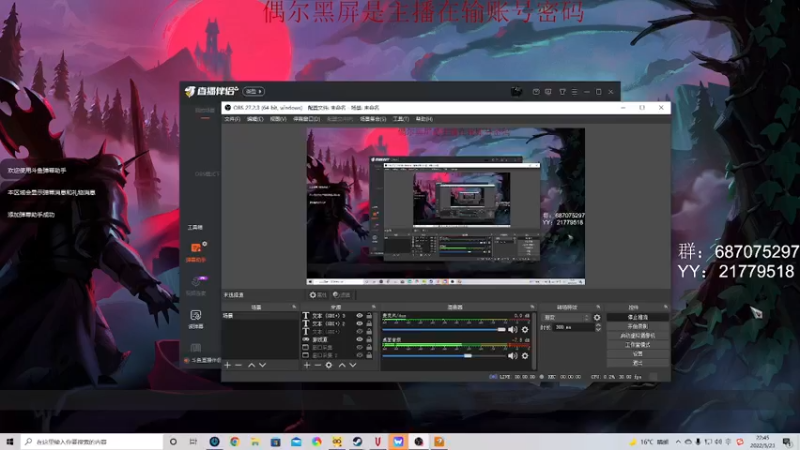Open scene transition type dropdown
Image resolution: width=800 pixels, height=450 pixels.
click(565, 317)
